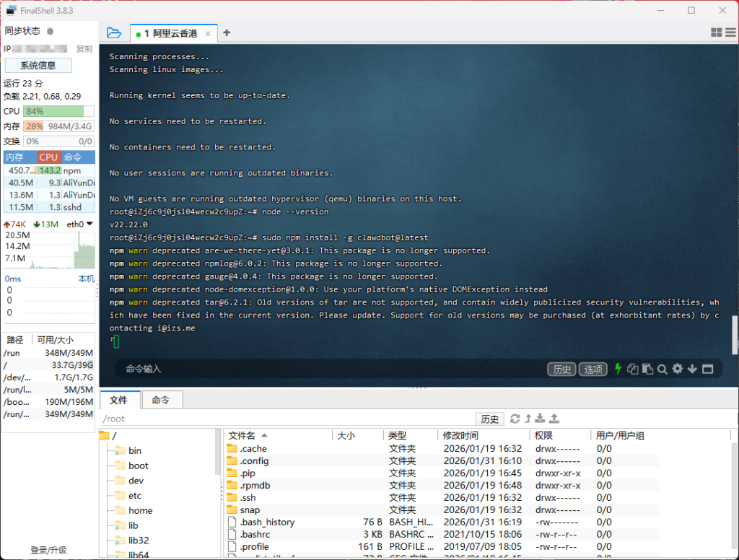739x560 pixels.
Task: Switch to the 命令 tab
Action: (x=161, y=400)
